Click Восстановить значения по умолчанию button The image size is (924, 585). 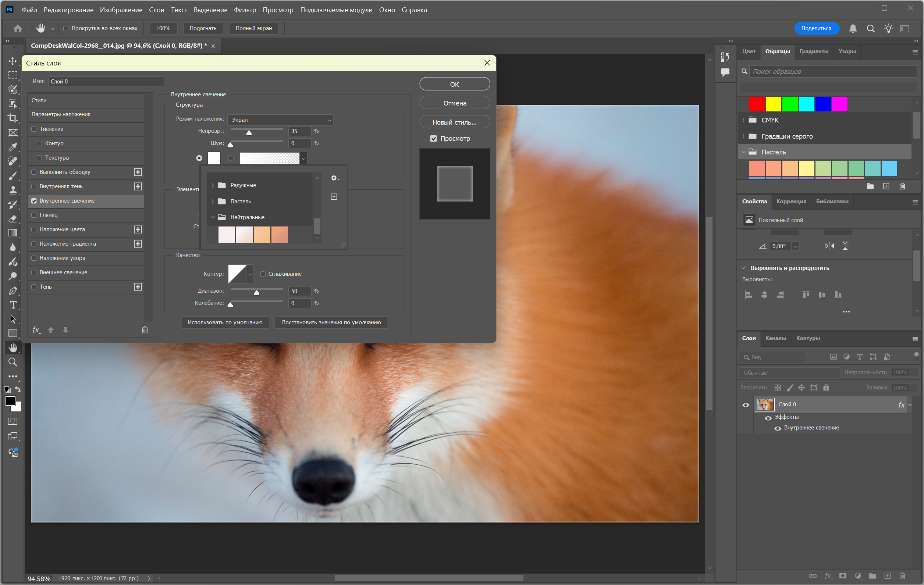click(x=331, y=322)
